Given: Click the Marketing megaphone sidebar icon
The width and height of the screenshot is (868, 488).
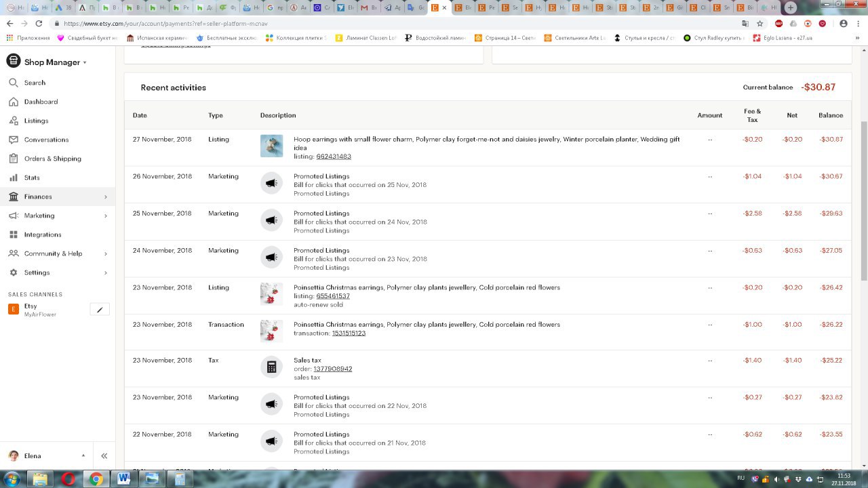Looking at the screenshot, I should 13,216.
